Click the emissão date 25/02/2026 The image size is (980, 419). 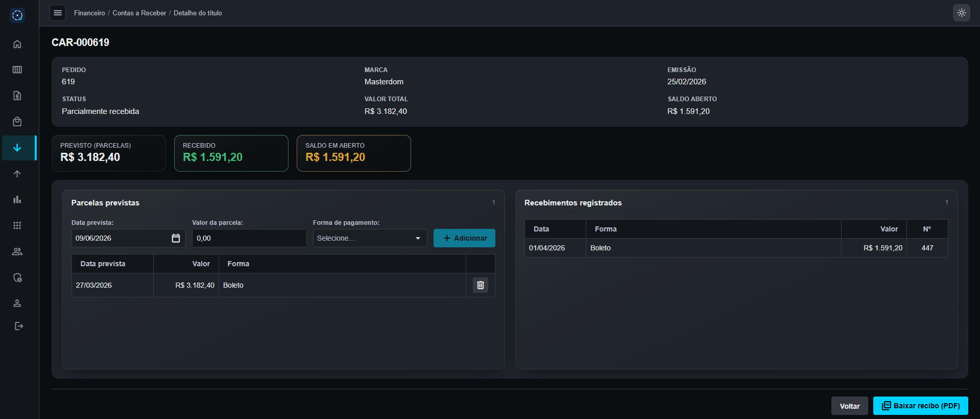[x=687, y=82]
